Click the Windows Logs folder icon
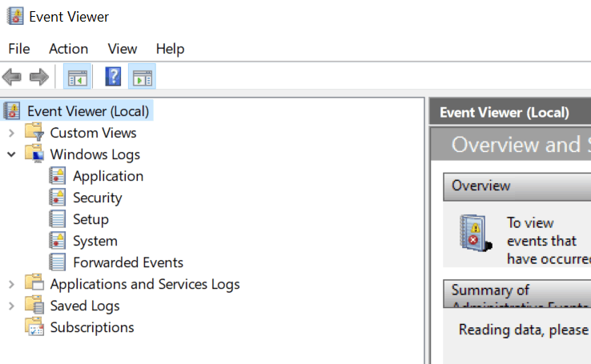This screenshot has height=364, width=591. click(x=34, y=154)
